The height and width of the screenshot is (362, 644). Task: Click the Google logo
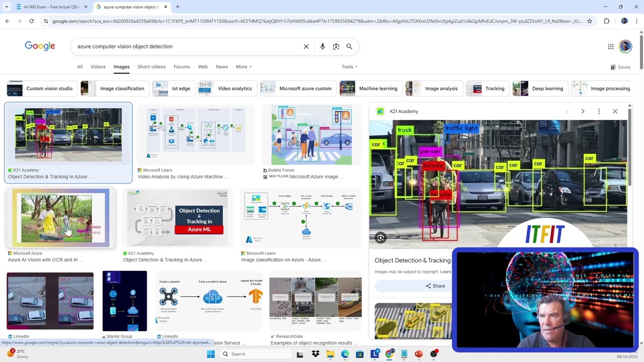(40, 46)
